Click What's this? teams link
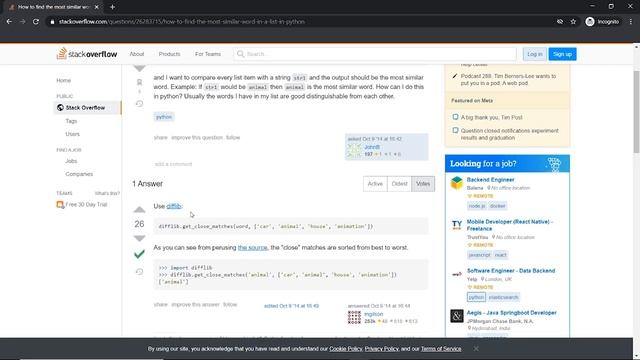 (107, 193)
